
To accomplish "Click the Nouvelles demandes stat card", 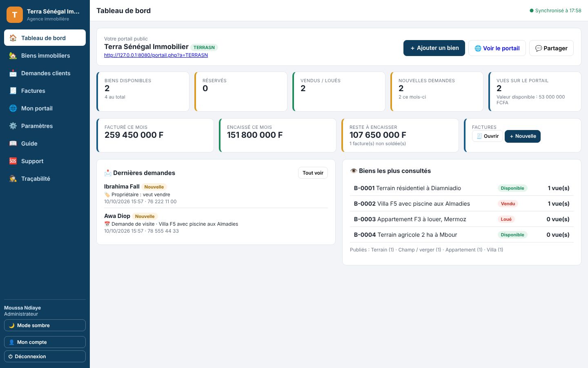I will tap(437, 92).
